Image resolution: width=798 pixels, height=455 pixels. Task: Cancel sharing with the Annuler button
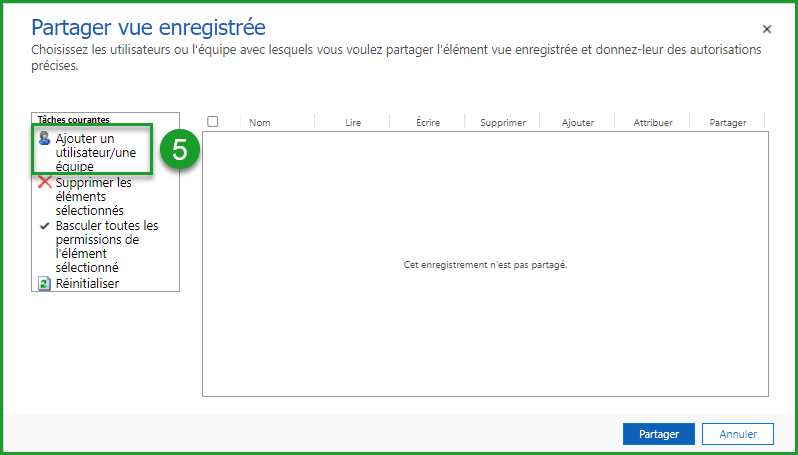(x=737, y=434)
